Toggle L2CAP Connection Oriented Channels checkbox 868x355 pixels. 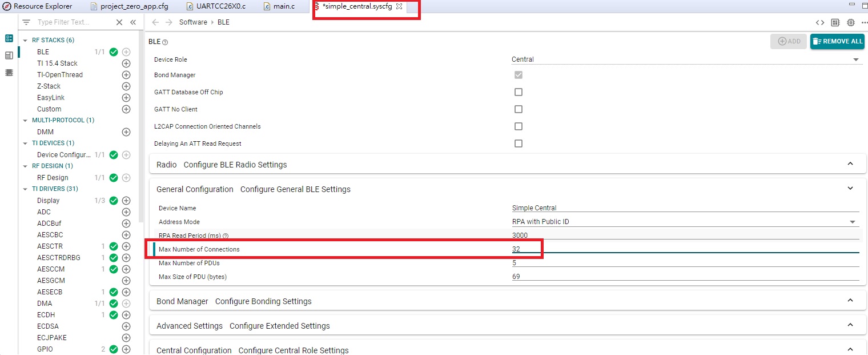[x=519, y=126]
